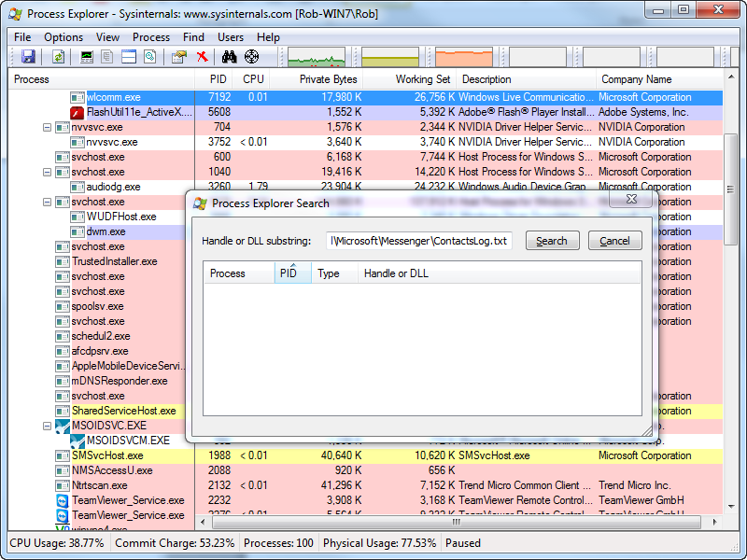Collapse the MSOIDSVC.EXE process tree node
This screenshot has width=747, height=560.
click(x=47, y=426)
